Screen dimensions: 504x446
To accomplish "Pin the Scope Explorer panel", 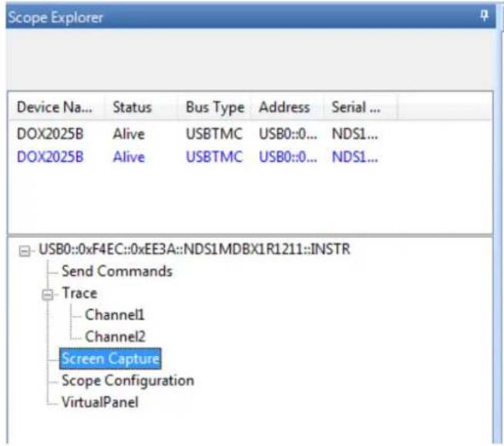I will pos(484,15).
